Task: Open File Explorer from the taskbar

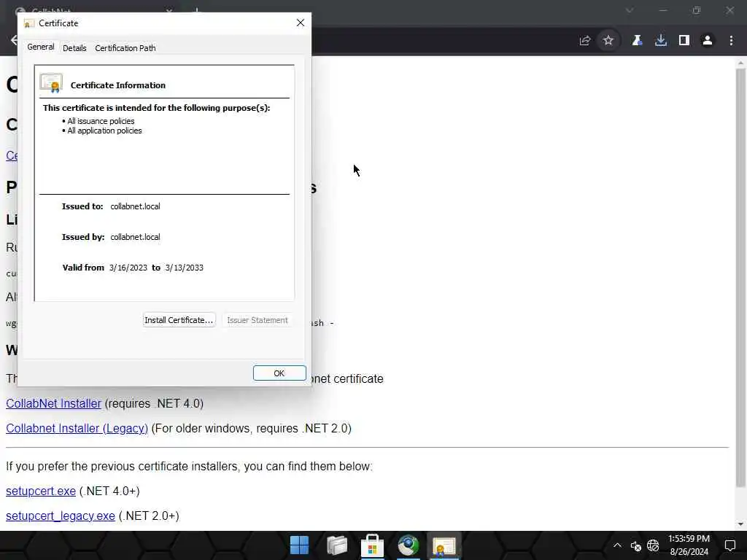Action: 337,545
